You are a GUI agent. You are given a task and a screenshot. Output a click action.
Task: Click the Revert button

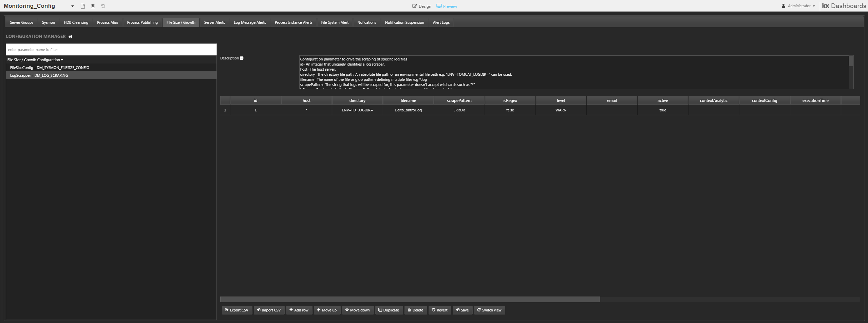pyautogui.click(x=440, y=310)
